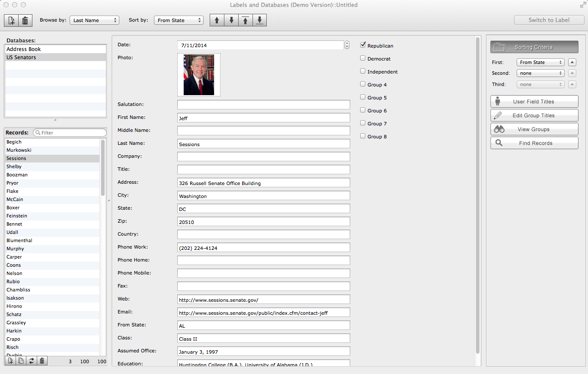
Task: Select the Boozman record
Action: [x=52, y=175]
